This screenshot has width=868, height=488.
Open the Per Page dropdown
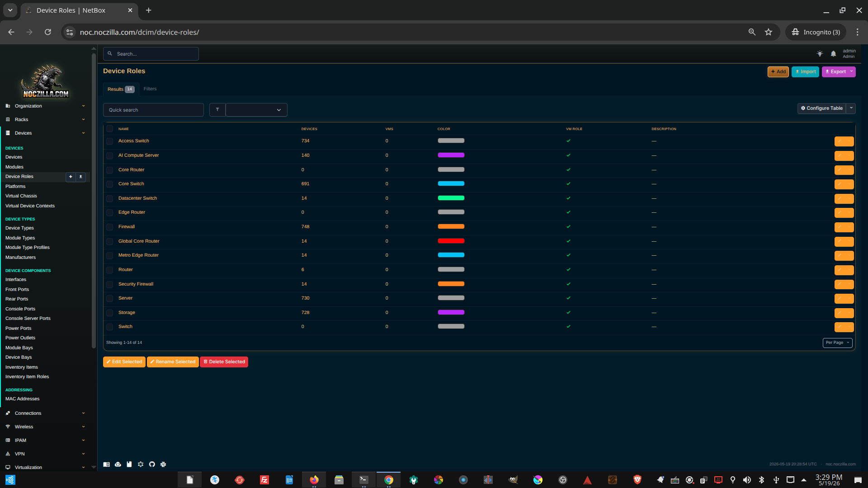[x=837, y=343]
